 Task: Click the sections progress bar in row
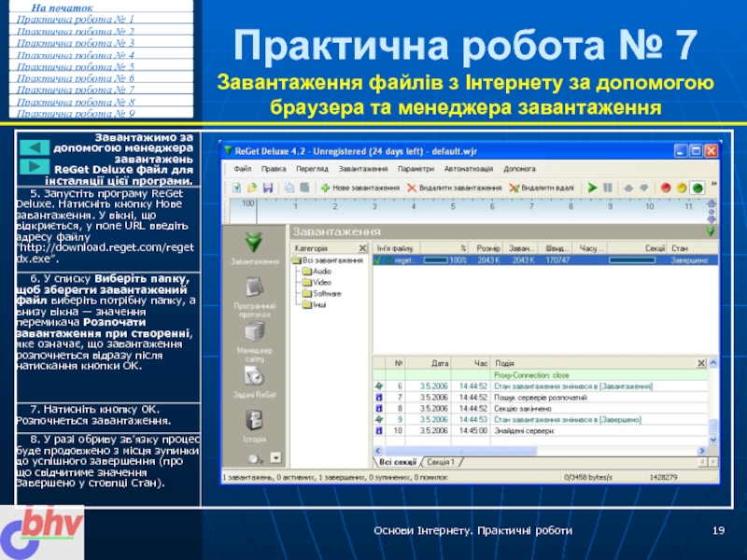tap(632, 260)
